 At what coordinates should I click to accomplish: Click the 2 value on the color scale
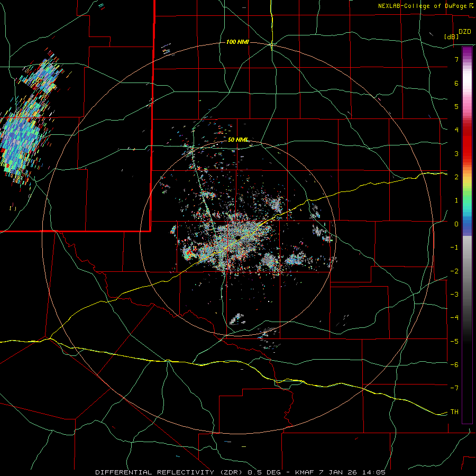[456, 177]
